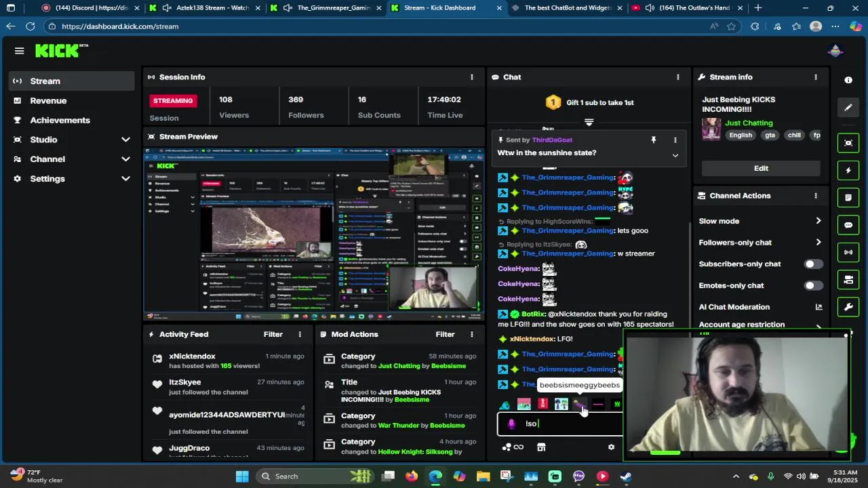
Task: Click Just Chatting category link in Stream info
Action: (749, 123)
